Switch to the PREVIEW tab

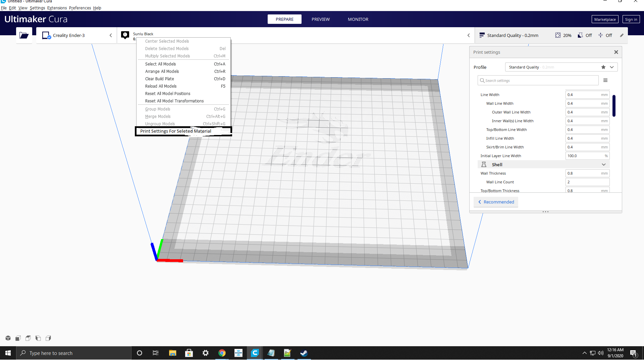[x=320, y=19]
